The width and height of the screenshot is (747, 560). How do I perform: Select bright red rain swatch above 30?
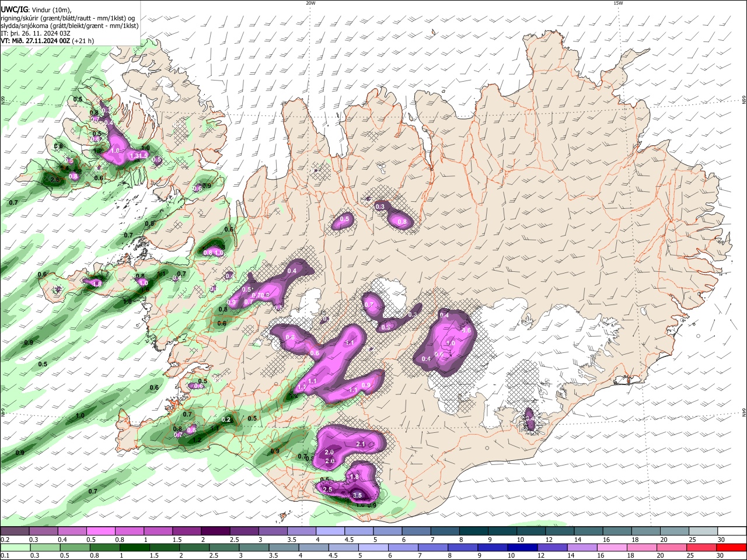point(731,547)
